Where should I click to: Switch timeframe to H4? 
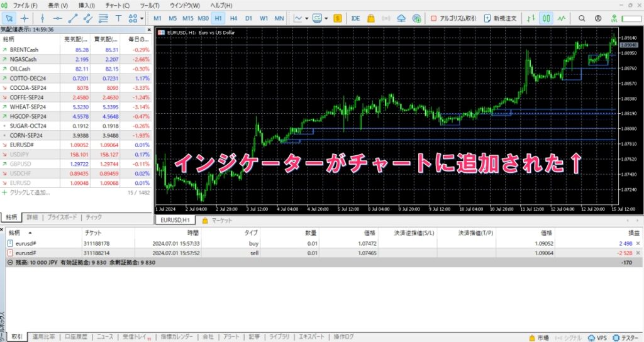click(233, 18)
